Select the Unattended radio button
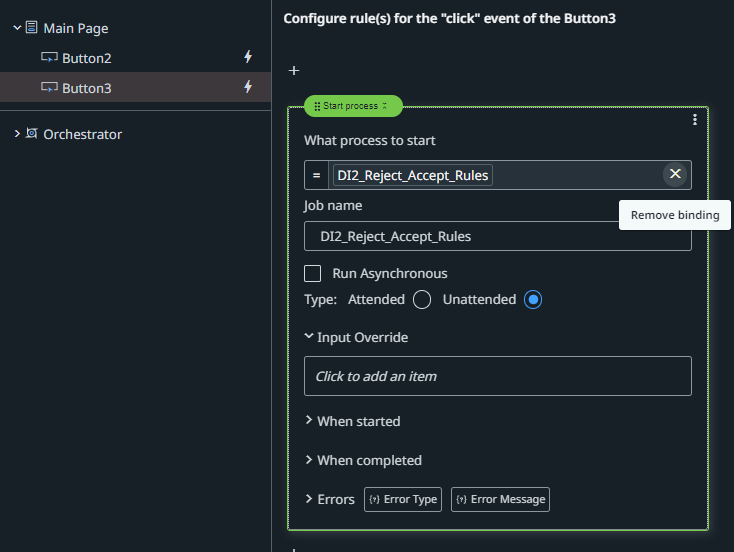 pyautogui.click(x=533, y=300)
